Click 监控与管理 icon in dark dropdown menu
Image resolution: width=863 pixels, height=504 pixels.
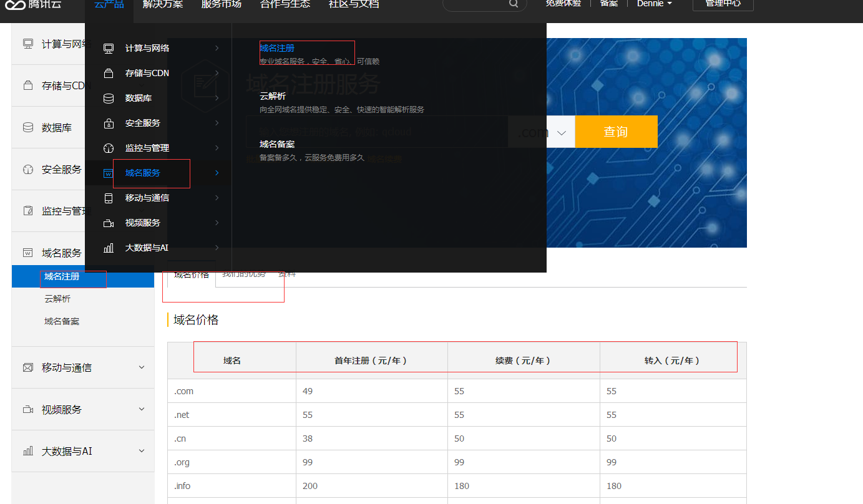pos(109,148)
